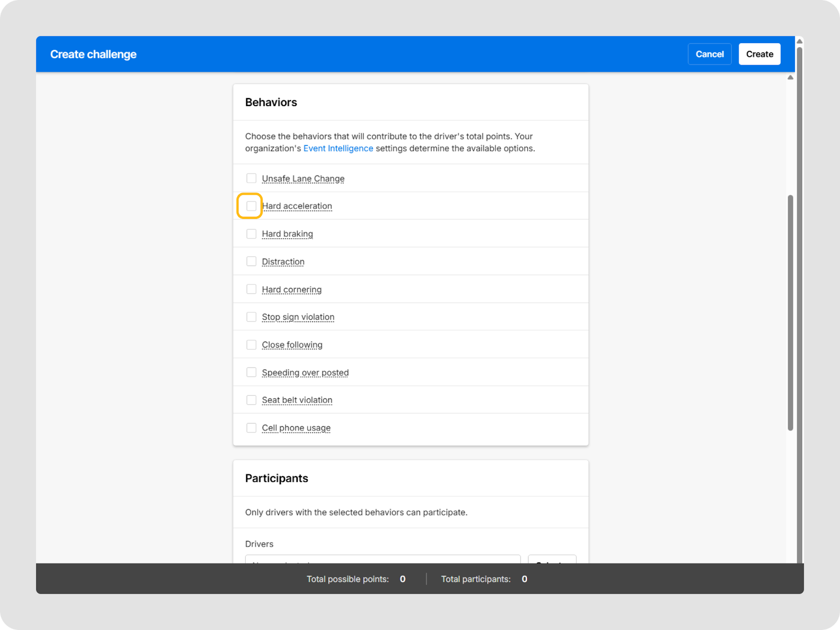
Task: Check the Speeding over posted checkbox
Action: [251, 372]
